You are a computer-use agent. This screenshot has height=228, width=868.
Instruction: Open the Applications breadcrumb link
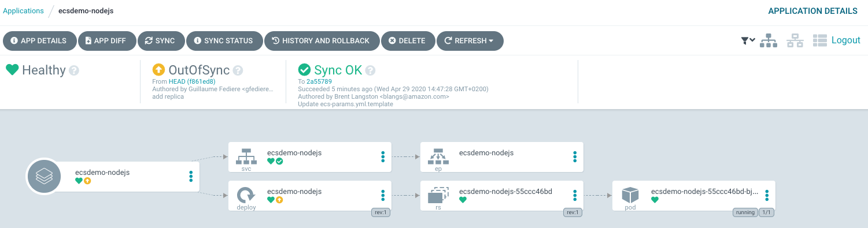pos(23,11)
